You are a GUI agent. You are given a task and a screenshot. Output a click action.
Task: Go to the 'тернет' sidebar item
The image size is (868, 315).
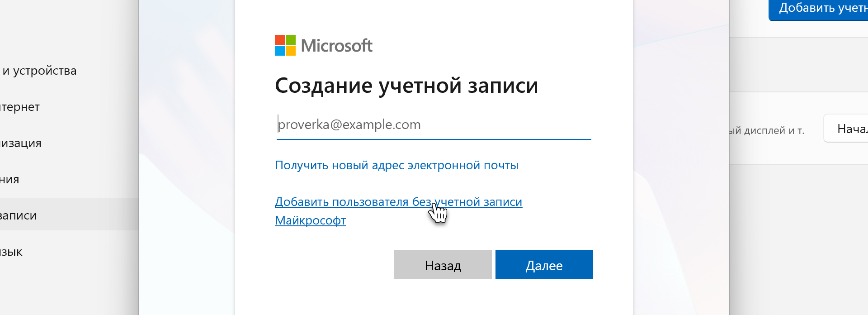pos(20,107)
